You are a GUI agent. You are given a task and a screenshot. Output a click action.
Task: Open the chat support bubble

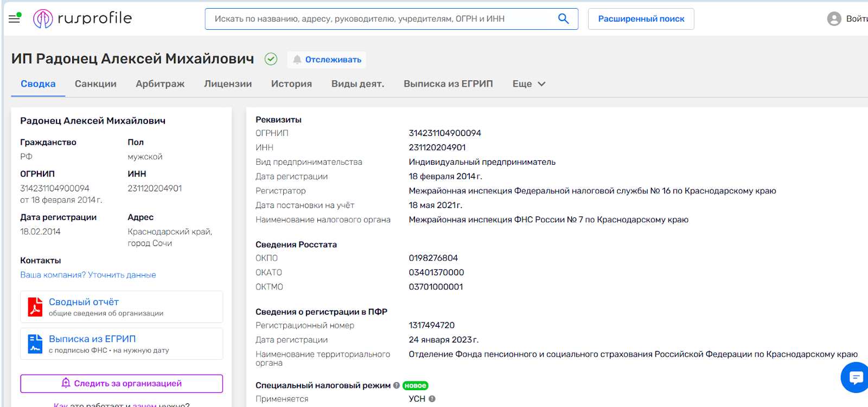coord(856,377)
